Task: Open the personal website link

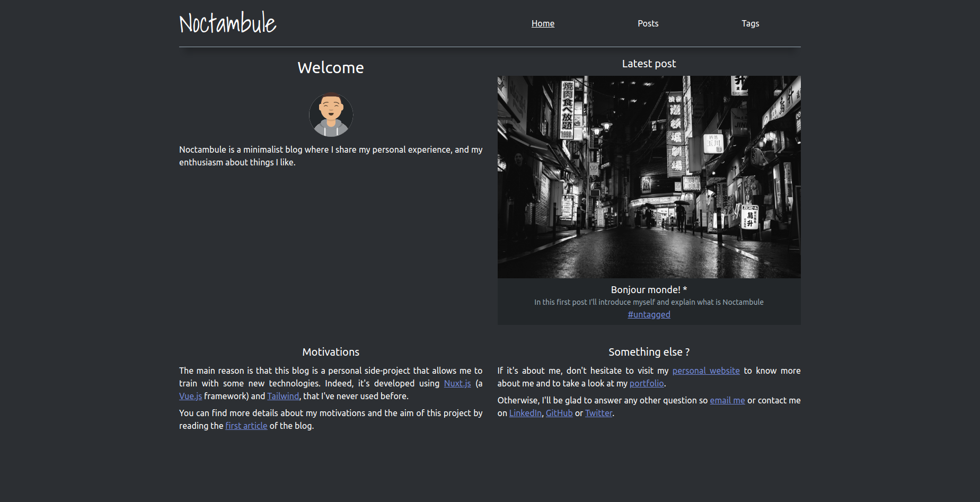Action: [705, 371]
